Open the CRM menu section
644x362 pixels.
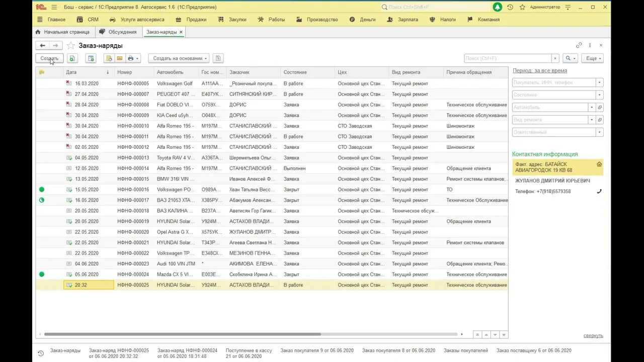coord(88,20)
